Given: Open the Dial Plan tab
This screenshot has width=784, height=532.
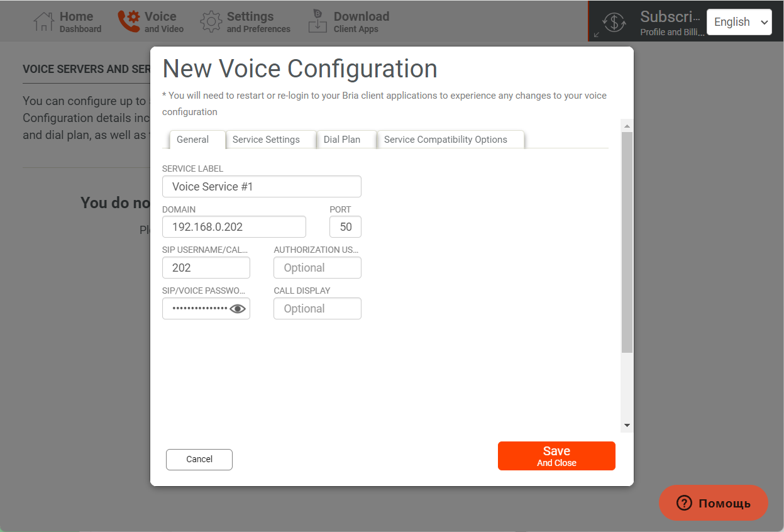Looking at the screenshot, I should pyautogui.click(x=342, y=140).
